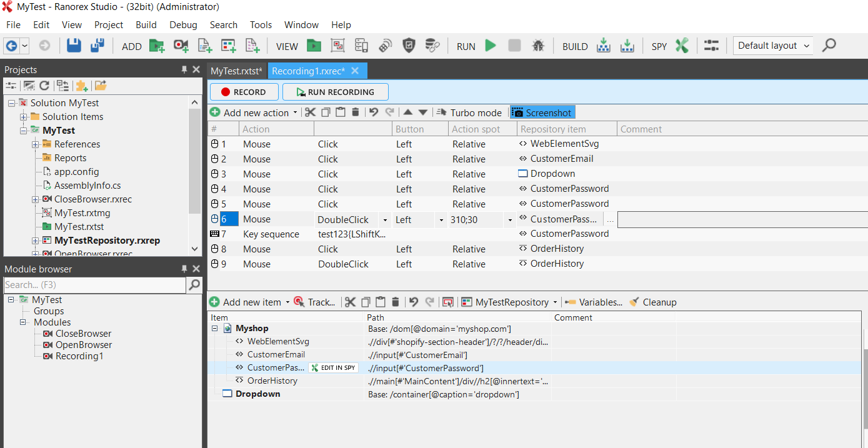Click the green Run play icon
This screenshot has height=448, width=868.
(x=491, y=46)
